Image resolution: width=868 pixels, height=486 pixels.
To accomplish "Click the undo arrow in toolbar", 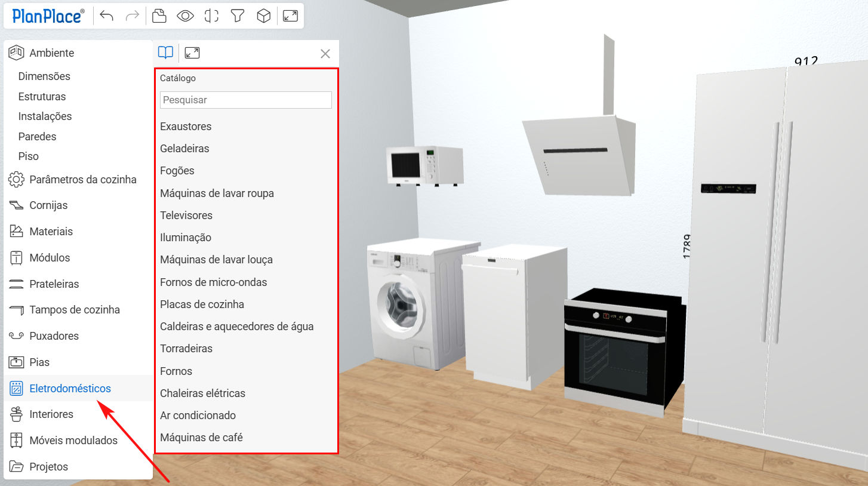I will (x=107, y=16).
